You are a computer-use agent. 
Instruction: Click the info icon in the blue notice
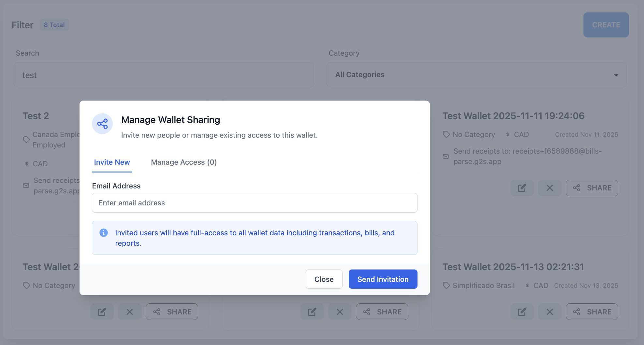pos(104,233)
